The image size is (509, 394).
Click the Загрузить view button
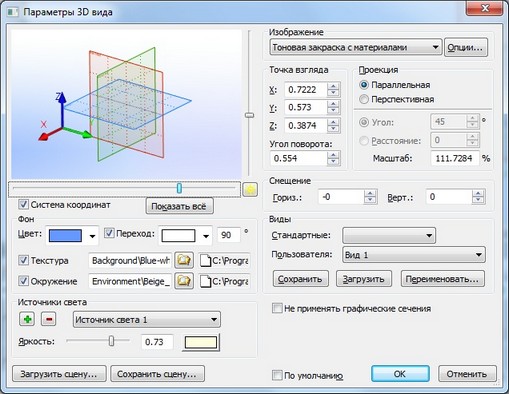tap(364, 279)
